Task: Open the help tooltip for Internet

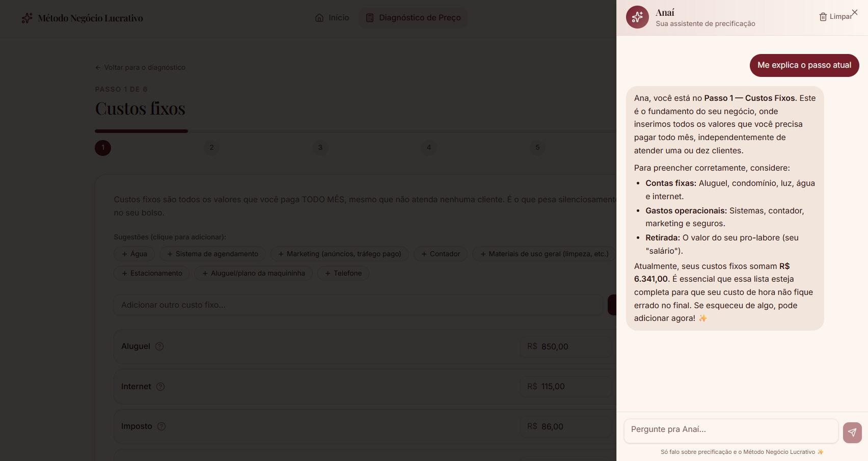Action: click(160, 387)
